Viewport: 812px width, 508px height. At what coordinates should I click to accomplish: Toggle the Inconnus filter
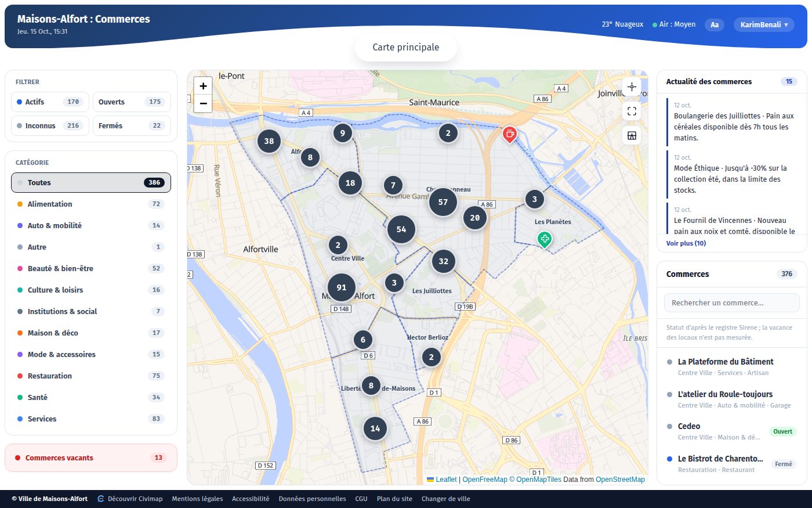coord(50,125)
